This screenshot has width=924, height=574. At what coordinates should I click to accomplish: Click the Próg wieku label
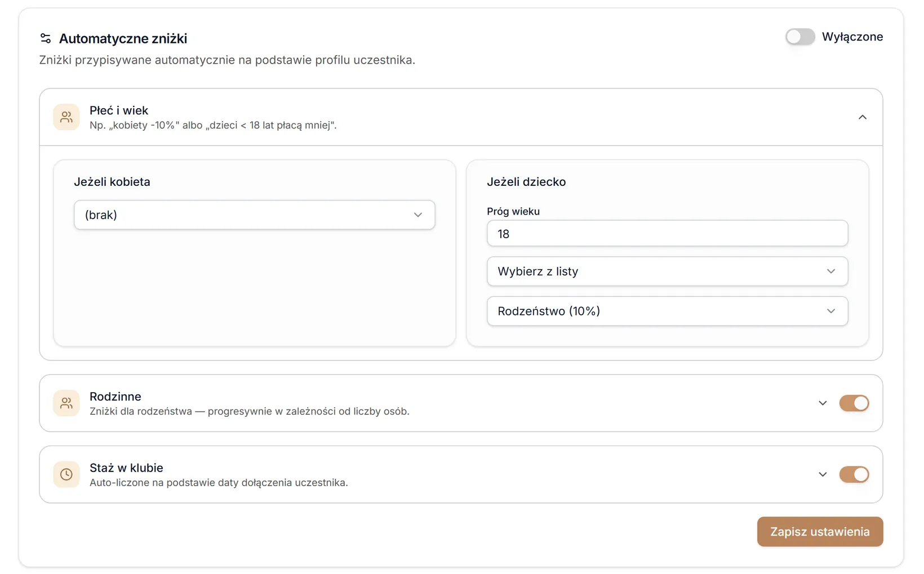coord(513,211)
